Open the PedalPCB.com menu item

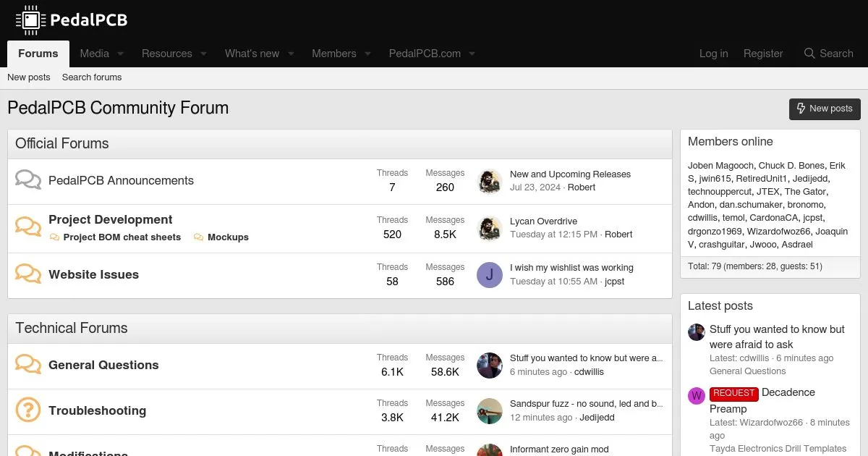click(425, 54)
